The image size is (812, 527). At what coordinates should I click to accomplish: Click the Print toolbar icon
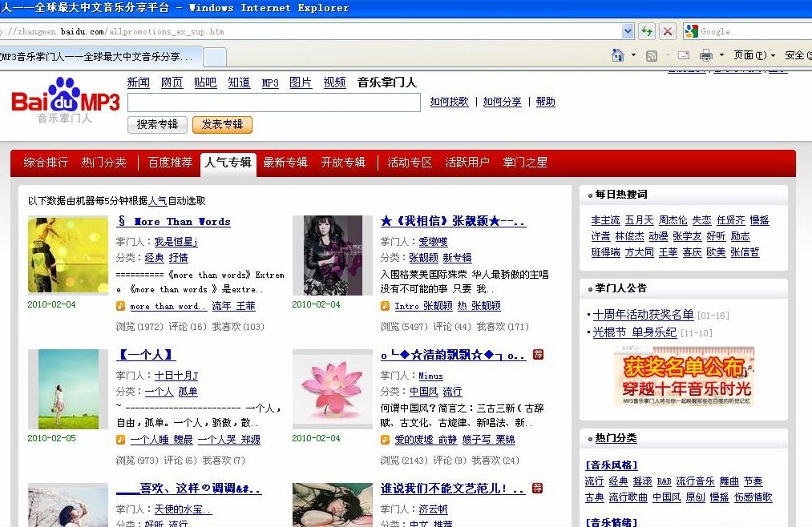click(x=706, y=54)
